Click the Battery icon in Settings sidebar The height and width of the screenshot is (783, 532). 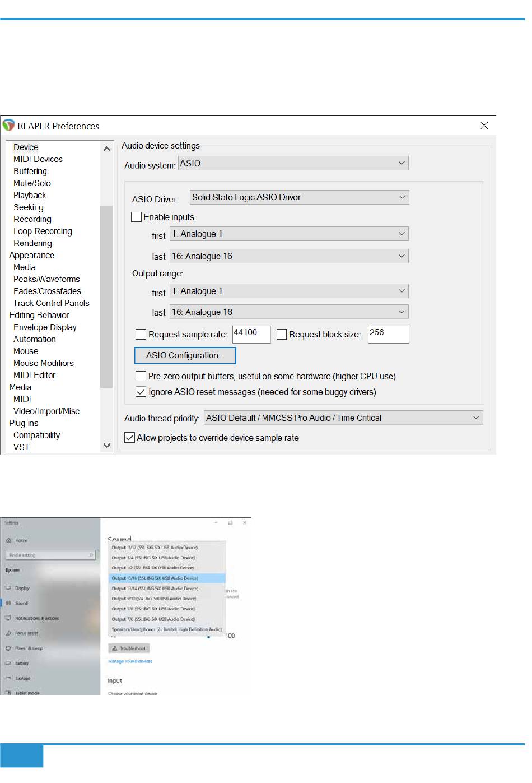(8, 663)
